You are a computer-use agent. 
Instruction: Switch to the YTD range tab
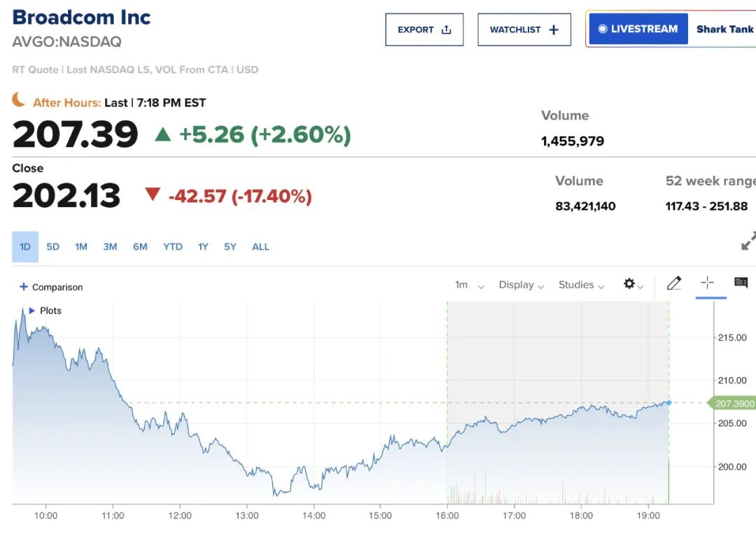click(x=173, y=247)
